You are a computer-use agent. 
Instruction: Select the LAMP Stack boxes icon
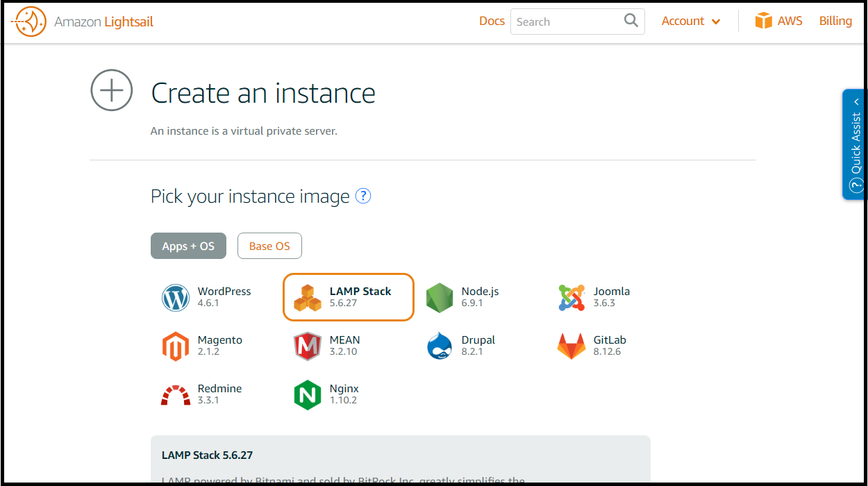308,297
